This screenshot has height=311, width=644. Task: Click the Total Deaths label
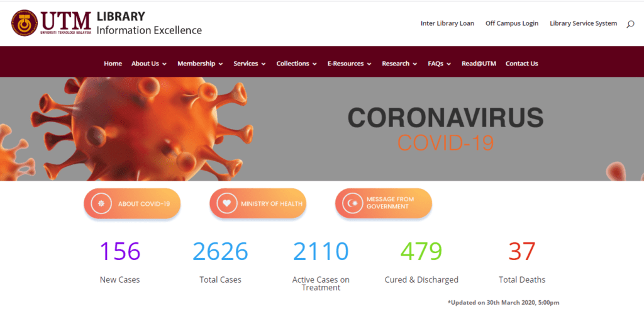coord(522,280)
